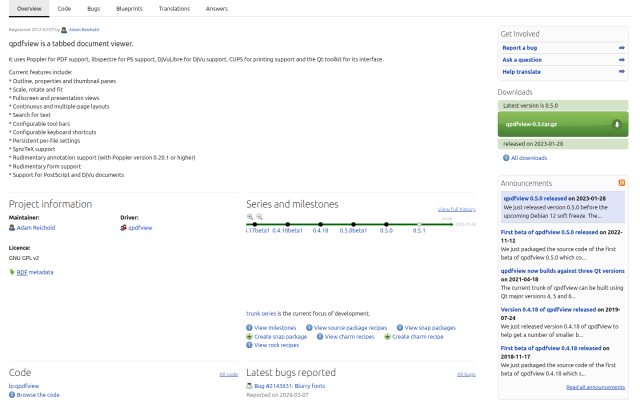This screenshot has height=400, width=640.
Task: Click bug icon beside Bug #2143631
Action: click(249, 386)
